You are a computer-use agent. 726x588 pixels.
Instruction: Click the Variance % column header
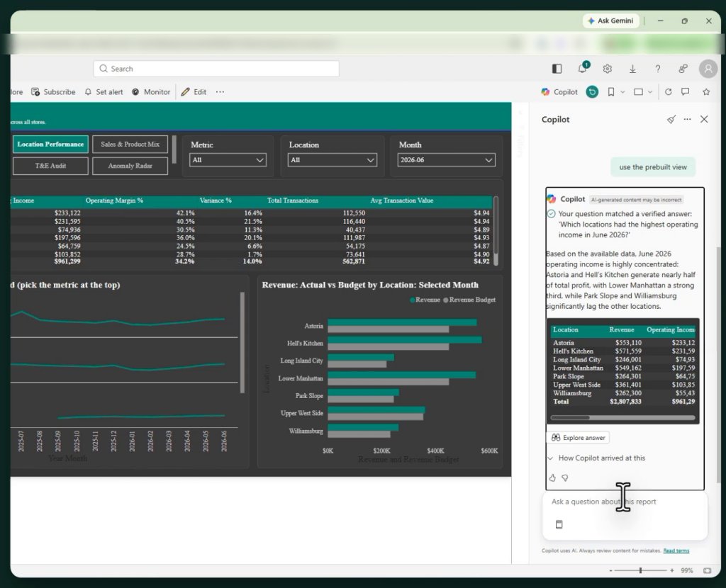click(x=216, y=200)
